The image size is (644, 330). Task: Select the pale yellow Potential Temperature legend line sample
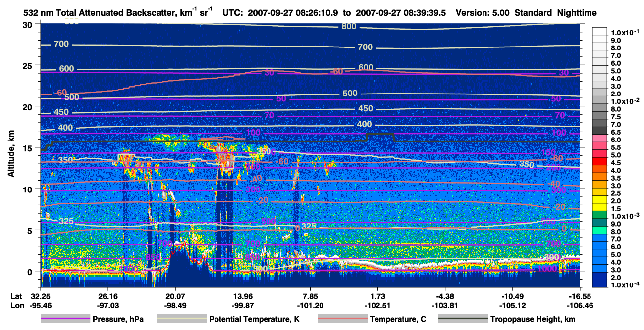pyautogui.click(x=181, y=319)
